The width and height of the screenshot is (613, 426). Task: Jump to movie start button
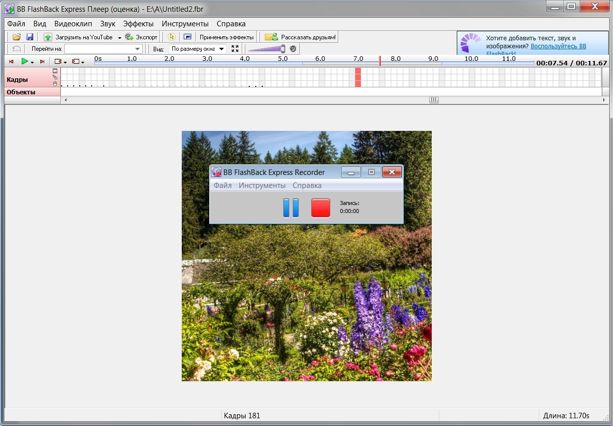pos(11,61)
